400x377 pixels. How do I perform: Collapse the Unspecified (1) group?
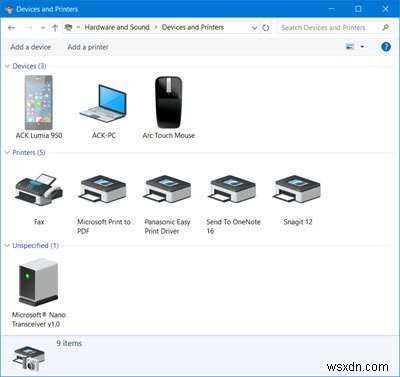[x=7, y=245]
